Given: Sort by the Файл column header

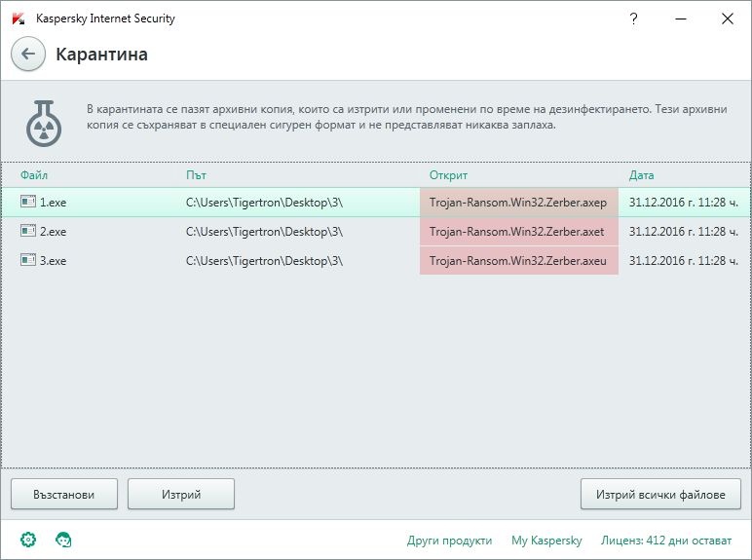Looking at the screenshot, I should point(34,175).
